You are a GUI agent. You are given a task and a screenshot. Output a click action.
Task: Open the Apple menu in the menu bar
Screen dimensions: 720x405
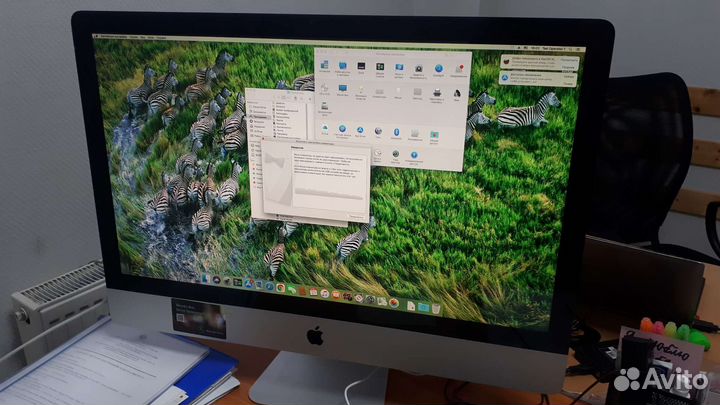pos(96,36)
